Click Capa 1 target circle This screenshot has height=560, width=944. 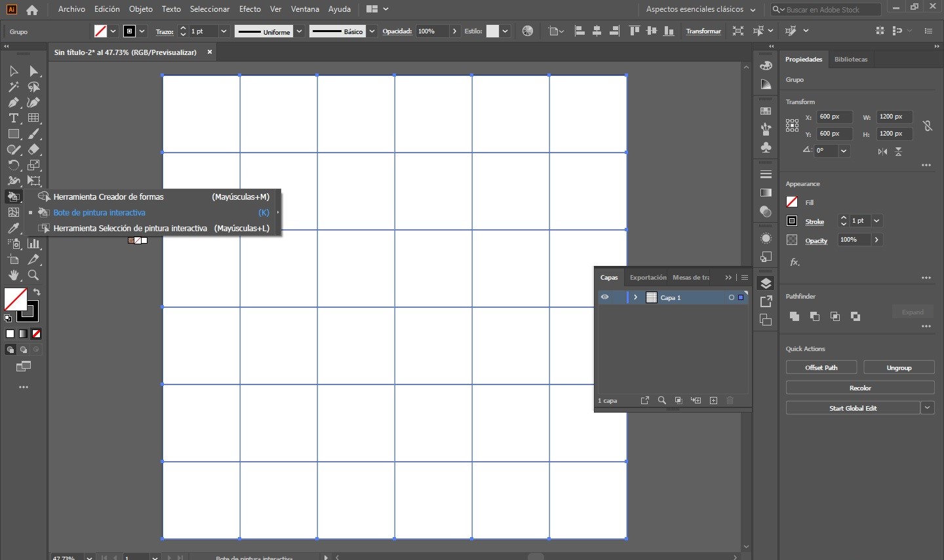click(732, 297)
